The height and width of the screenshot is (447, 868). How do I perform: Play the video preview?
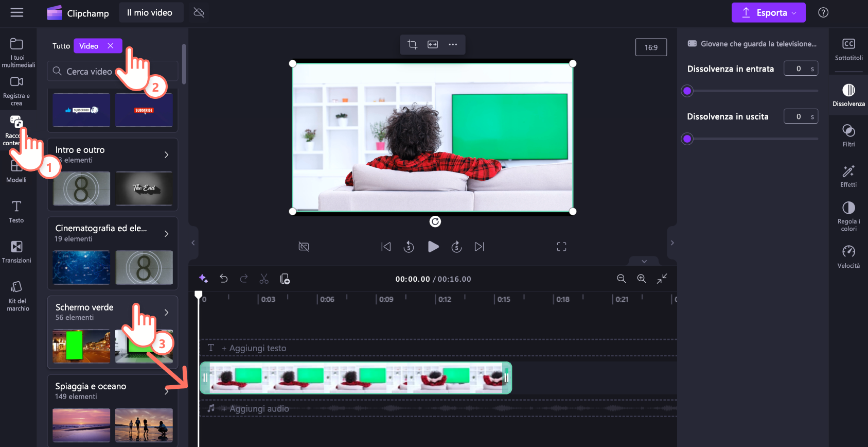click(x=433, y=247)
